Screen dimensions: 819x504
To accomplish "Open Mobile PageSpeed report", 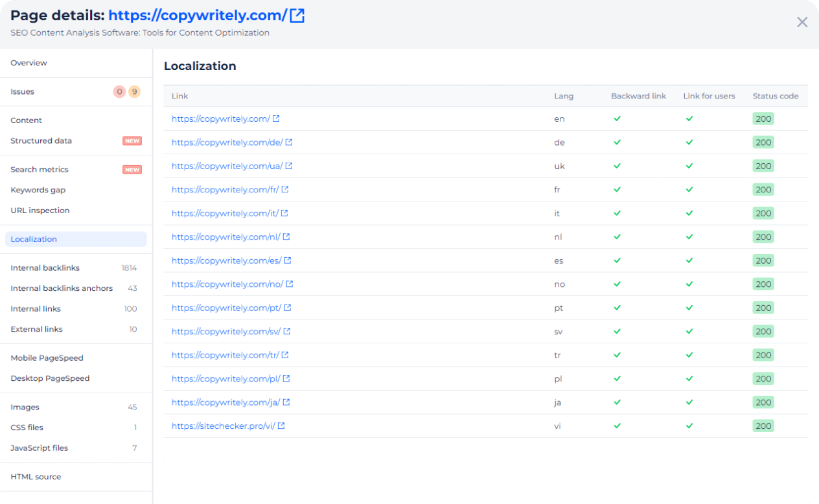I will (47, 358).
